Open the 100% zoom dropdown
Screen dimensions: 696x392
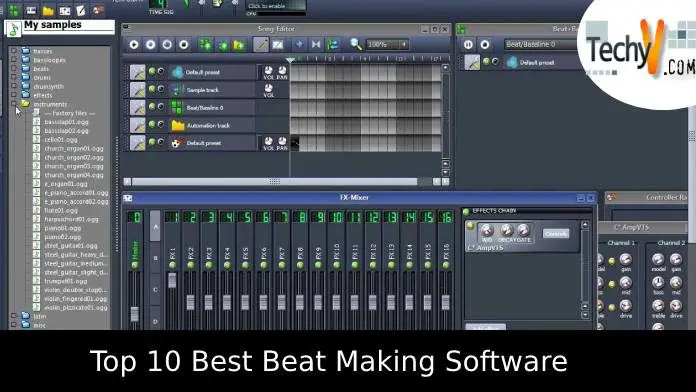pos(387,44)
